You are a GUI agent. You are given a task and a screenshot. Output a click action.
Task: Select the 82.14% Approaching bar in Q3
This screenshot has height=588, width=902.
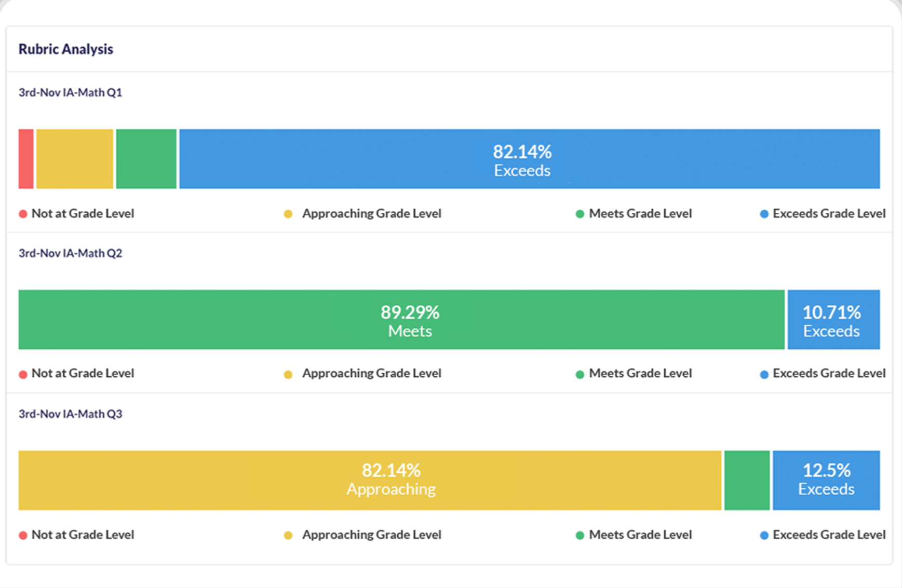pyautogui.click(x=370, y=480)
